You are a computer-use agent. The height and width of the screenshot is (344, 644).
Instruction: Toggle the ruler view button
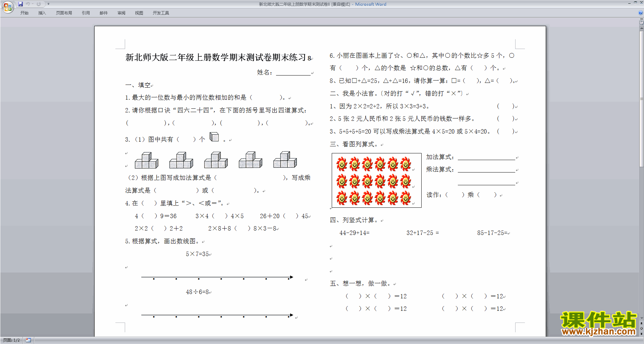coord(641,23)
